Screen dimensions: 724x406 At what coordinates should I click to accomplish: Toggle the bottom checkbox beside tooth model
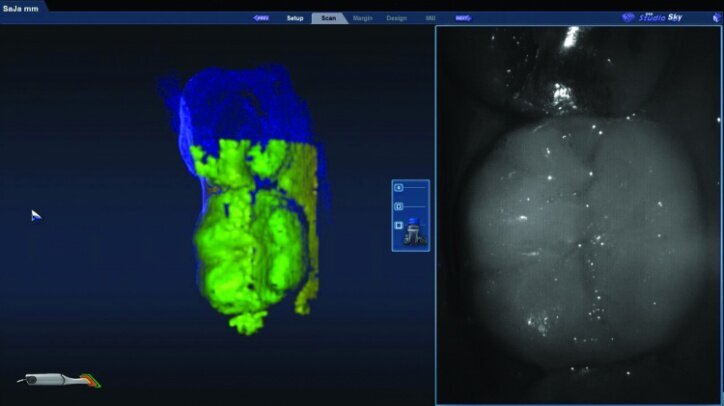click(x=399, y=226)
